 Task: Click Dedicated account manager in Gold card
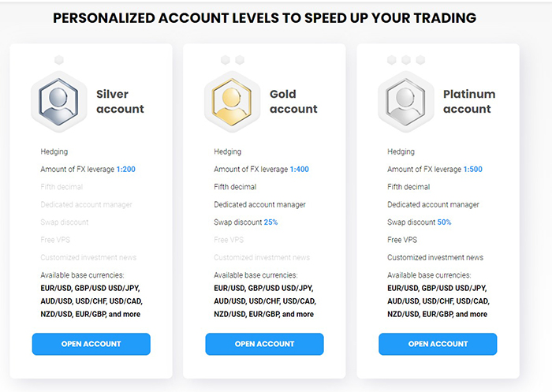tap(259, 205)
